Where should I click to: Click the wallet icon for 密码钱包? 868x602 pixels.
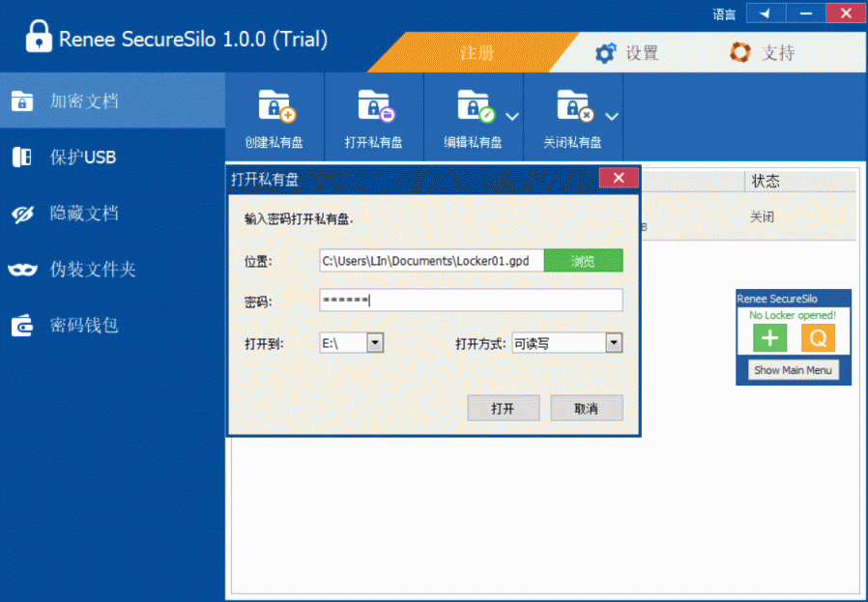pyautogui.click(x=22, y=326)
